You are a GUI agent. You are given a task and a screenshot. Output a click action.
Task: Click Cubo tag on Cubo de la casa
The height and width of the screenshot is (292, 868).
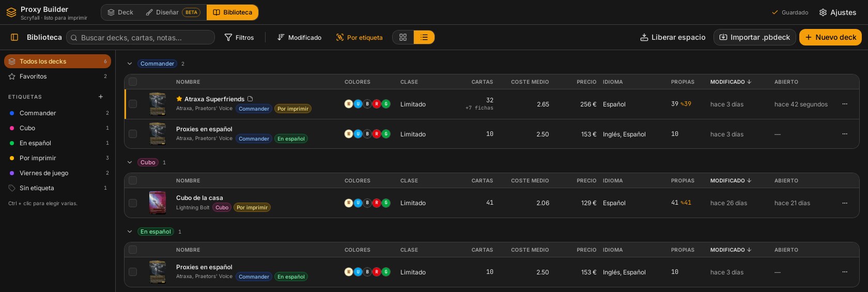222,207
